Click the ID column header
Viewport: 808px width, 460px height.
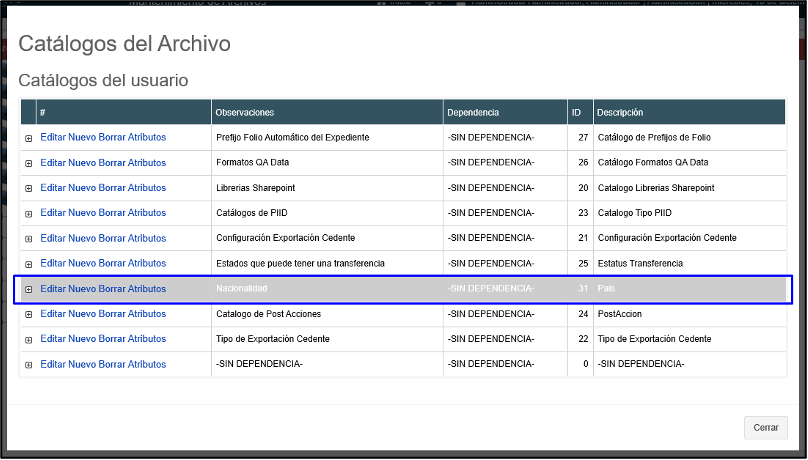576,112
